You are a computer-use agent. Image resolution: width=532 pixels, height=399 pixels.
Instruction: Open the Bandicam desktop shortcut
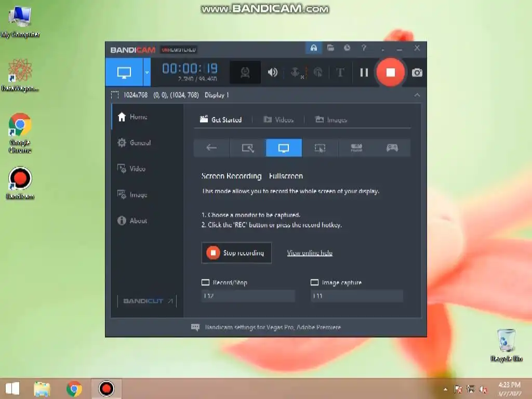(x=20, y=182)
